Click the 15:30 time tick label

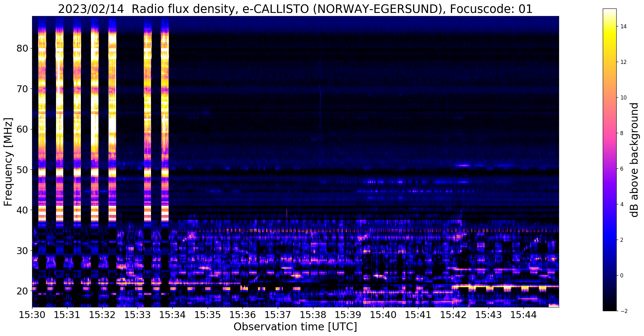(x=32, y=315)
